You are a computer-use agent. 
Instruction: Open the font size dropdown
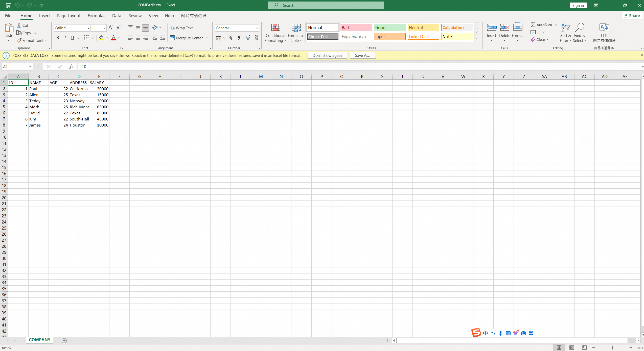(x=105, y=28)
